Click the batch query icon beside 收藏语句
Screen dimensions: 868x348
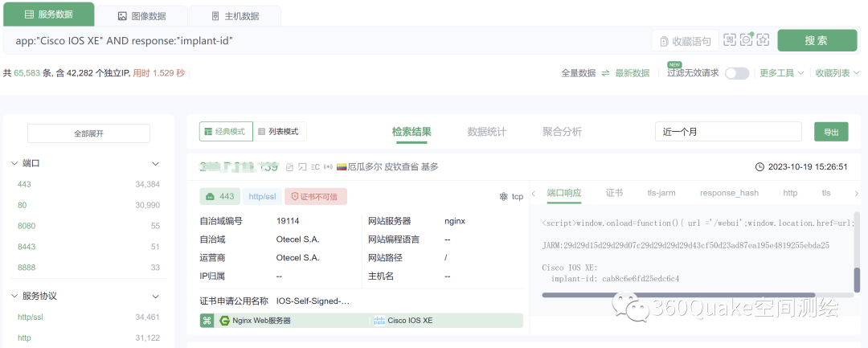730,40
